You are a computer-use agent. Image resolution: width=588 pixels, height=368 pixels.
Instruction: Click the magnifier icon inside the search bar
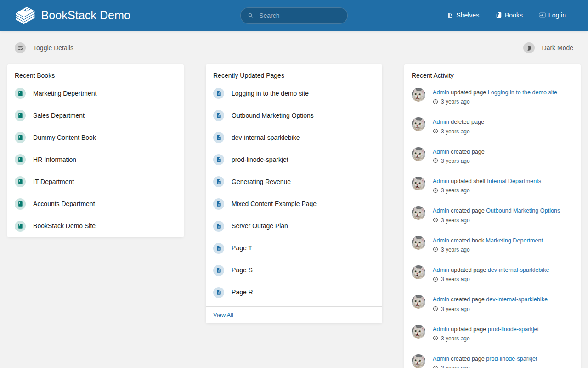[x=250, y=15]
